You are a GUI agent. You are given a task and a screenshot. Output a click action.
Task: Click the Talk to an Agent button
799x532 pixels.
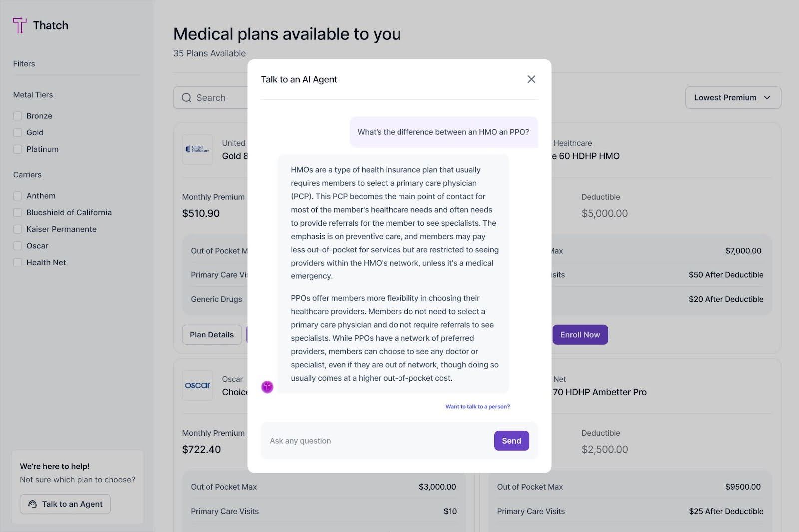[x=65, y=504]
